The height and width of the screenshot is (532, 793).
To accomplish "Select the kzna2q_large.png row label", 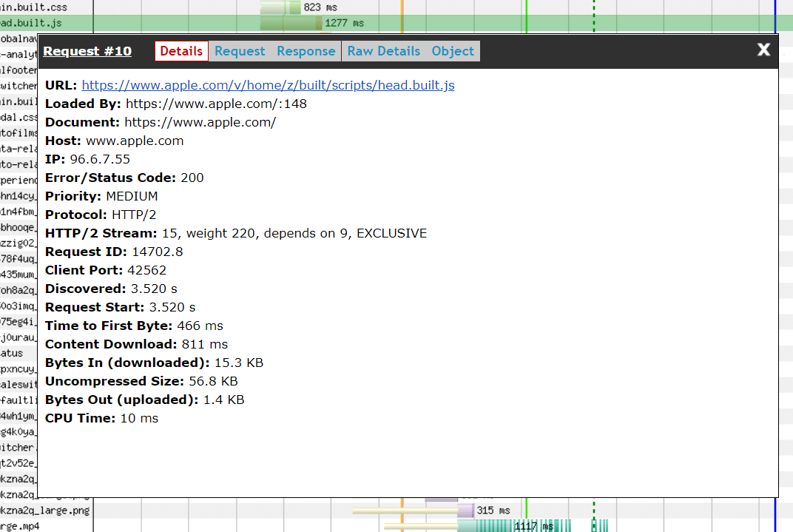I will pyautogui.click(x=44, y=511).
